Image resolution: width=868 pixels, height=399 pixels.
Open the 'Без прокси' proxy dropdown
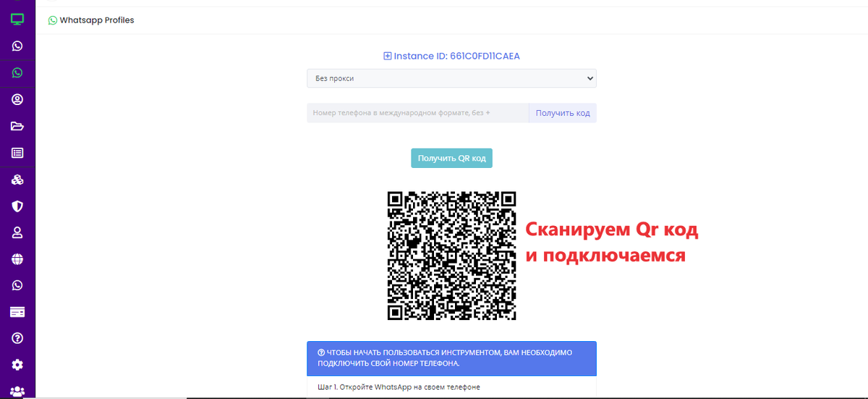[x=451, y=77]
